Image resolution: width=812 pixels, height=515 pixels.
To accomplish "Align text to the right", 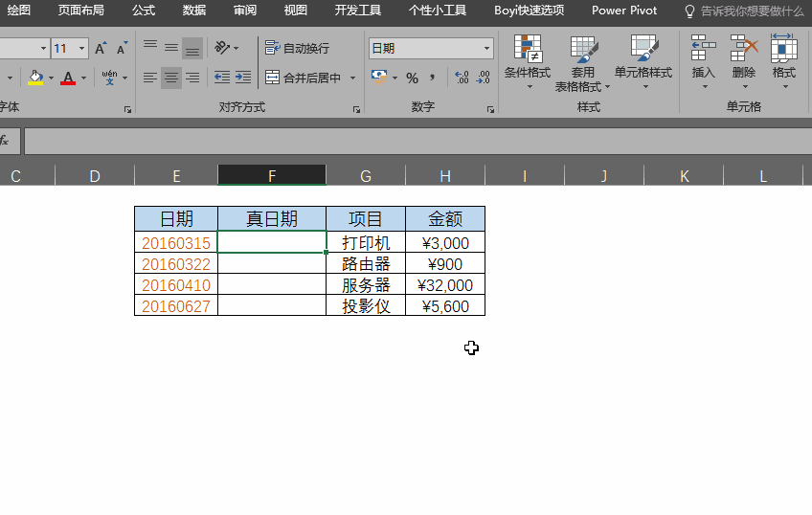I will [x=192, y=78].
